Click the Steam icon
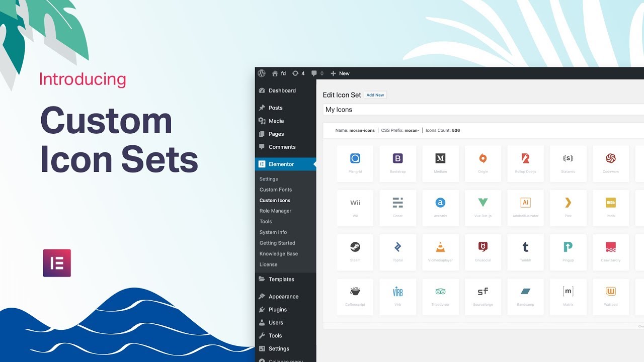The width and height of the screenshot is (644, 362). click(x=355, y=252)
